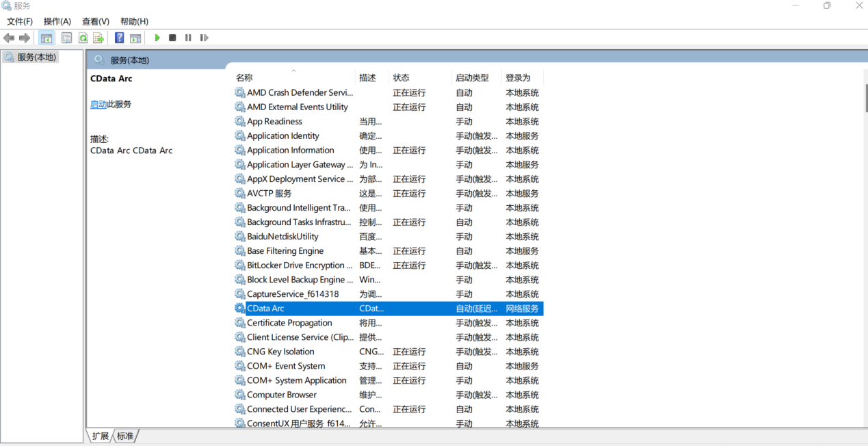Open the 帮助(H) menu
This screenshot has width=868, height=446.
[x=134, y=22]
